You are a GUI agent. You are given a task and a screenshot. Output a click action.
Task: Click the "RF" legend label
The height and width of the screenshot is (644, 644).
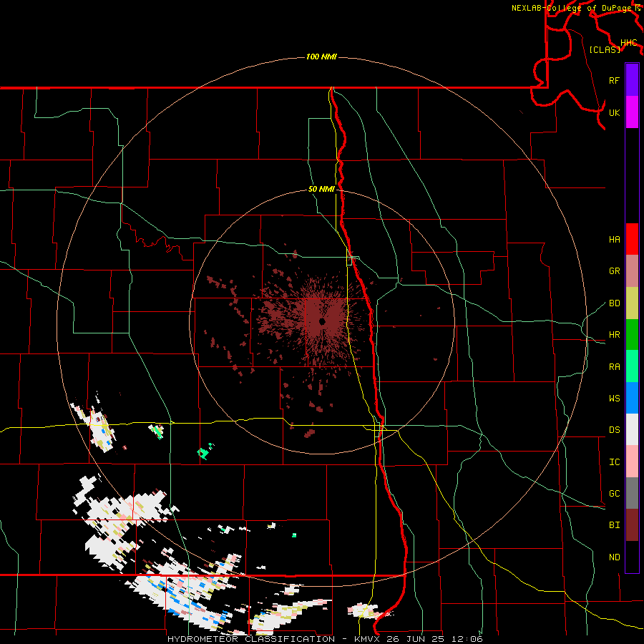614,80
